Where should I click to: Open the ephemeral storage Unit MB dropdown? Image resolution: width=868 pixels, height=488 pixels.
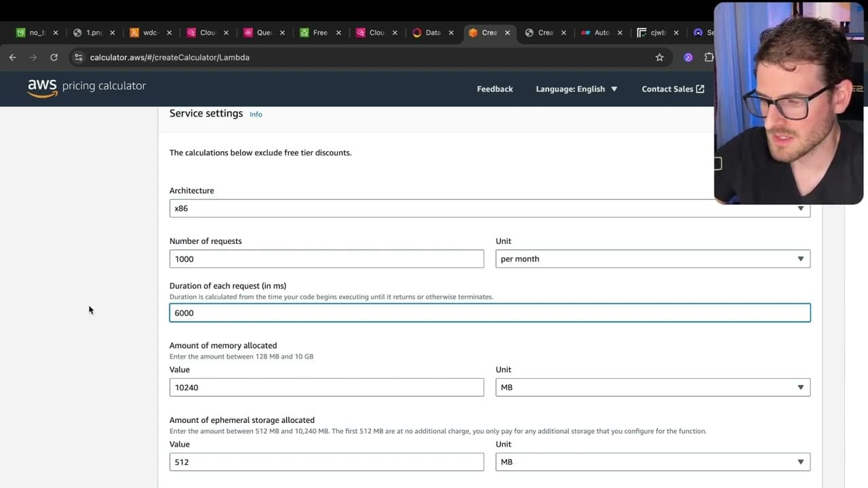pyautogui.click(x=652, y=462)
